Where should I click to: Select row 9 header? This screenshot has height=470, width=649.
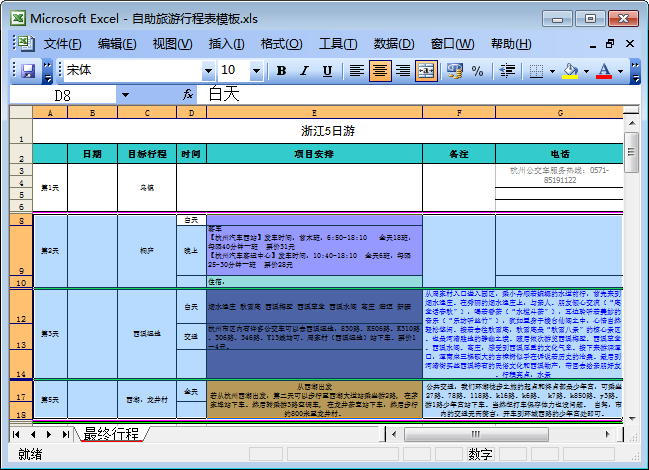click(21, 251)
